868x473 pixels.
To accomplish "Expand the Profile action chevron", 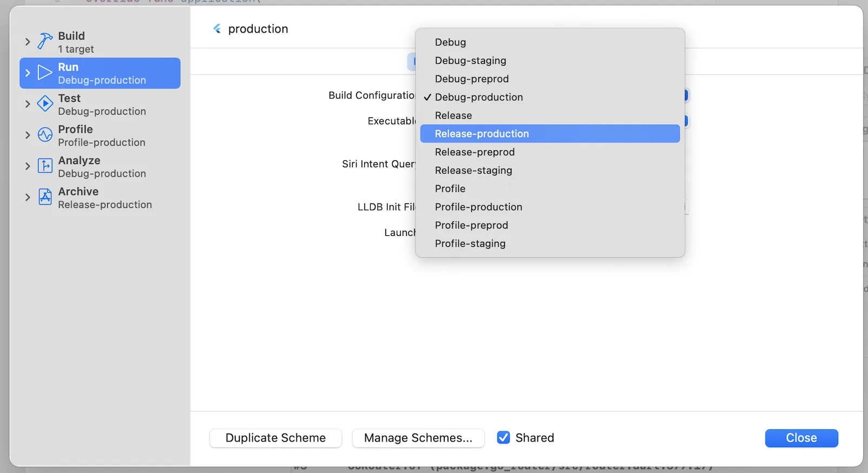I will (28, 135).
